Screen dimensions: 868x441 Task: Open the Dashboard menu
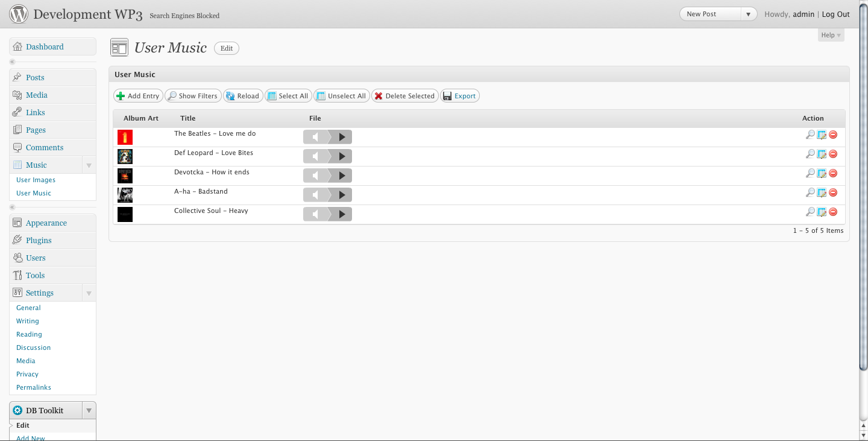pos(52,46)
